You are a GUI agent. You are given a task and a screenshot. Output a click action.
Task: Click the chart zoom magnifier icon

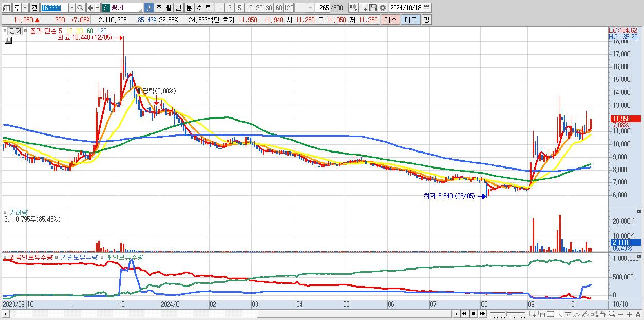click(611, 314)
